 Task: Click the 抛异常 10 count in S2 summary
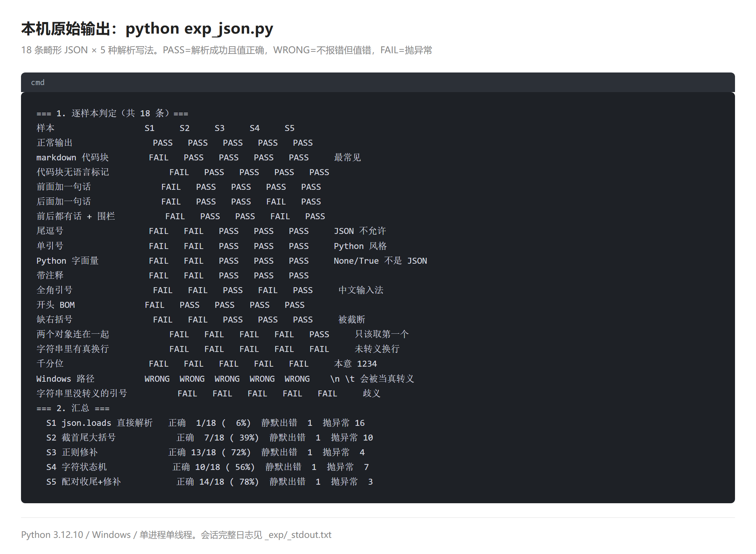coord(352,438)
